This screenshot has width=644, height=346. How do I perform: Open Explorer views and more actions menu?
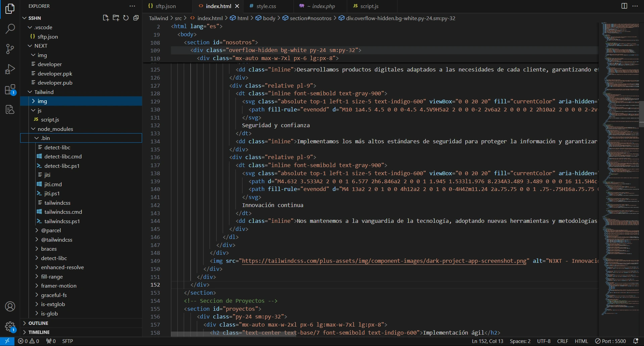[132, 6]
